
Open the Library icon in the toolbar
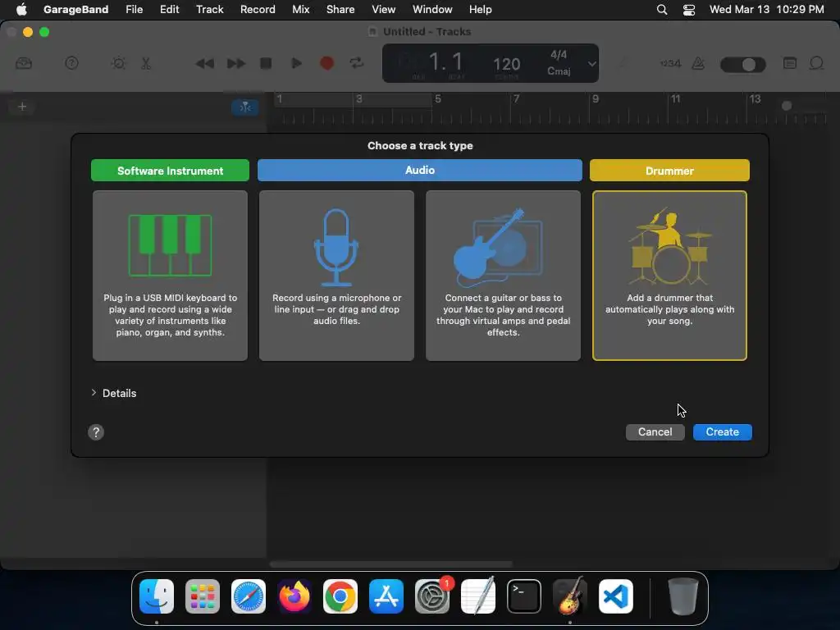click(24, 63)
